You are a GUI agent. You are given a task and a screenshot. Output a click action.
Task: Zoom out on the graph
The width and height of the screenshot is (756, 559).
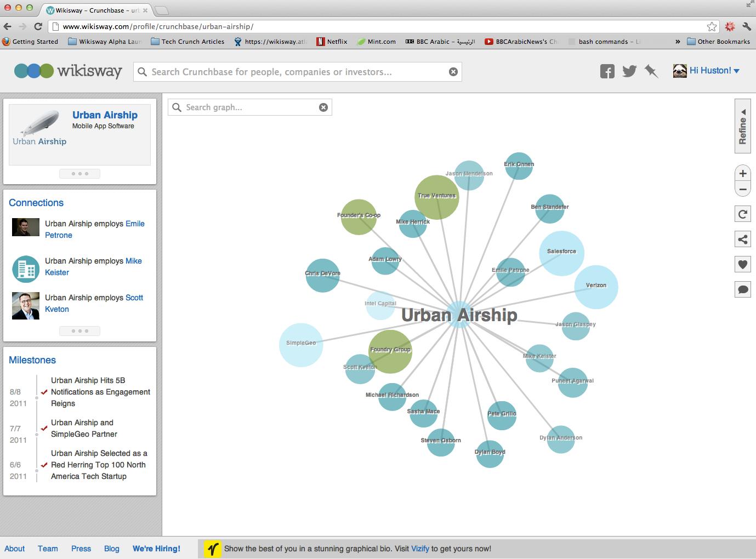coord(743,189)
